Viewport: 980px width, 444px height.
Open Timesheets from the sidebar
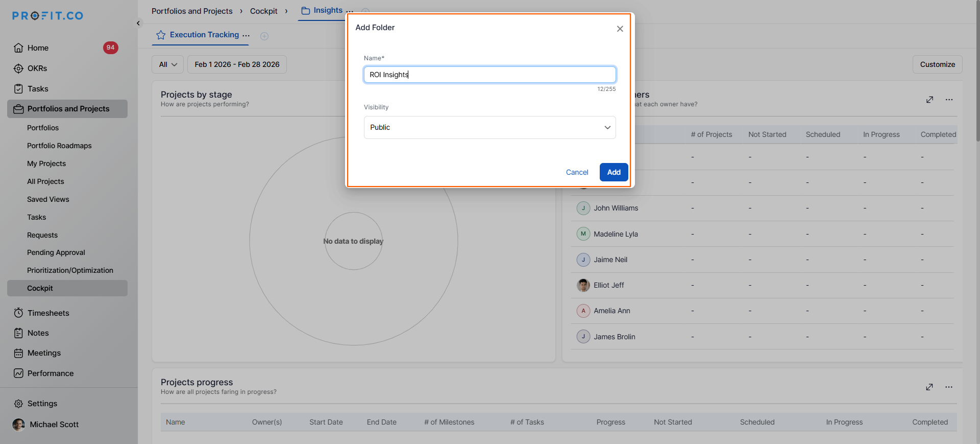48,313
